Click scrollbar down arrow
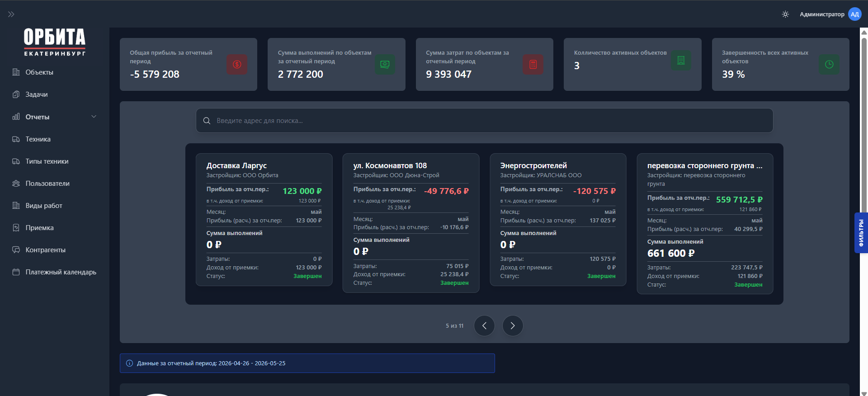Viewport: 868px width, 396px height. click(864, 393)
